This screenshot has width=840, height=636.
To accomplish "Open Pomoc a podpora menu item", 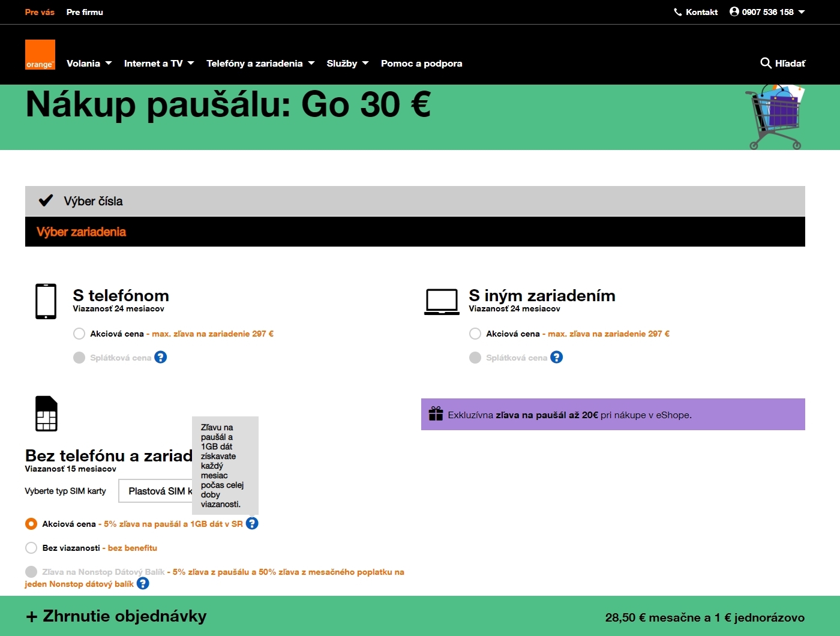I will click(x=421, y=63).
